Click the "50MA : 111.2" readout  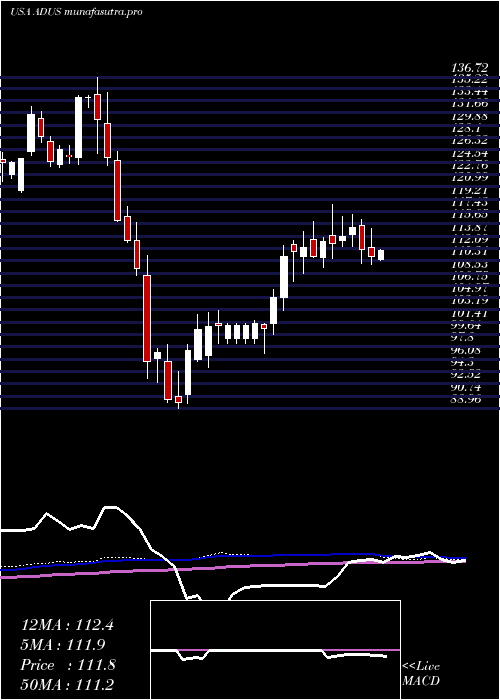coord(67,685)
